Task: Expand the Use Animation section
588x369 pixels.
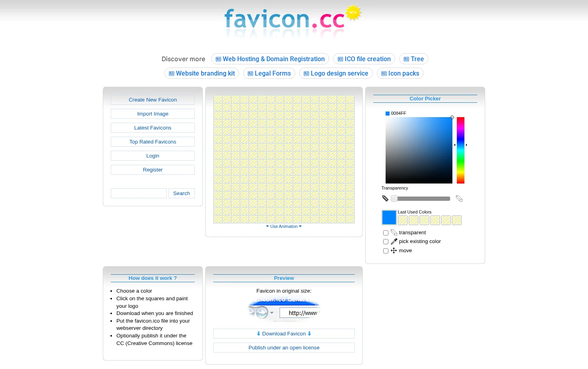Action: 284,226
